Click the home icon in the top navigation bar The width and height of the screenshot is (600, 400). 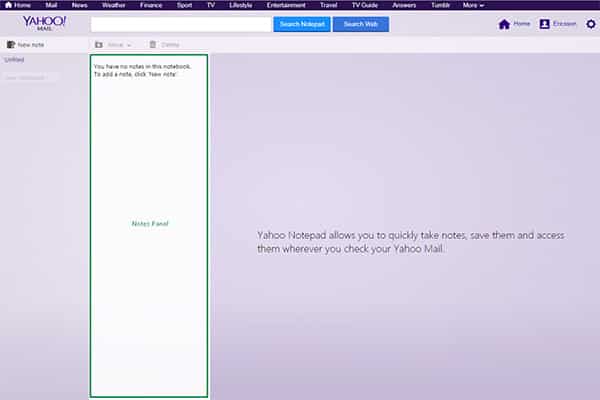pyautogui.click(x=8, y=5)
